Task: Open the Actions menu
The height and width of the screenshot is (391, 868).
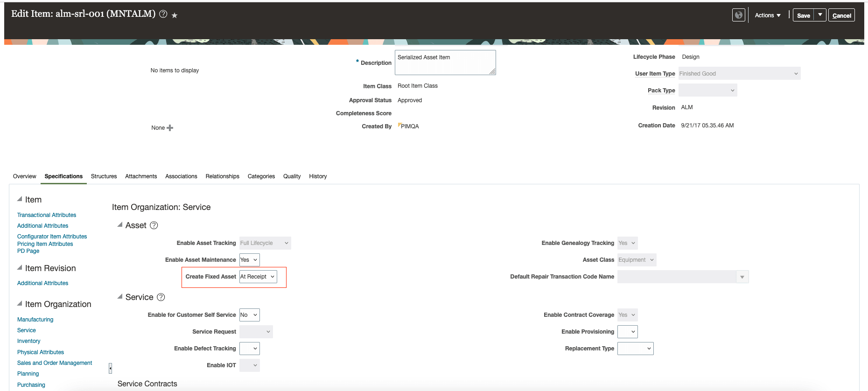Action: (x=768, y=15)
